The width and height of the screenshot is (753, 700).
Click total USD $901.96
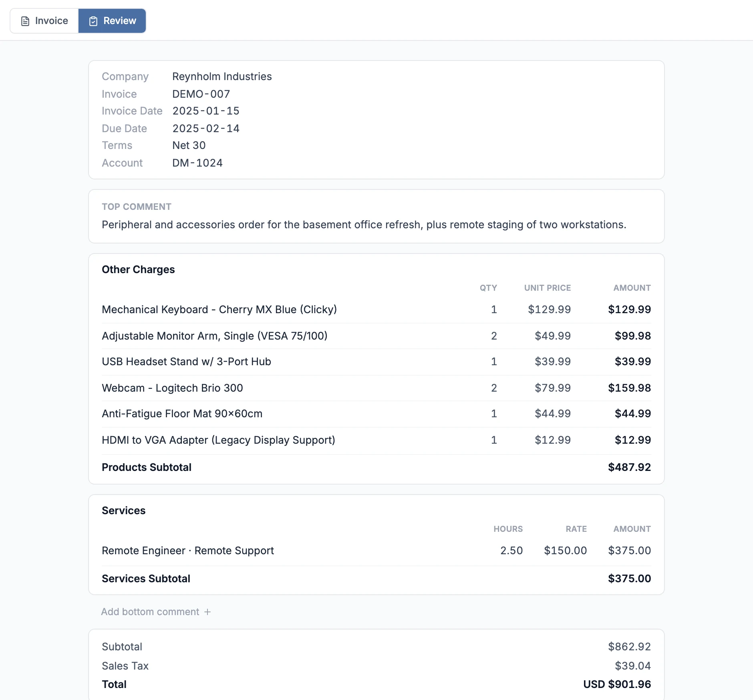pyautogui.click(x=617, y=684)
